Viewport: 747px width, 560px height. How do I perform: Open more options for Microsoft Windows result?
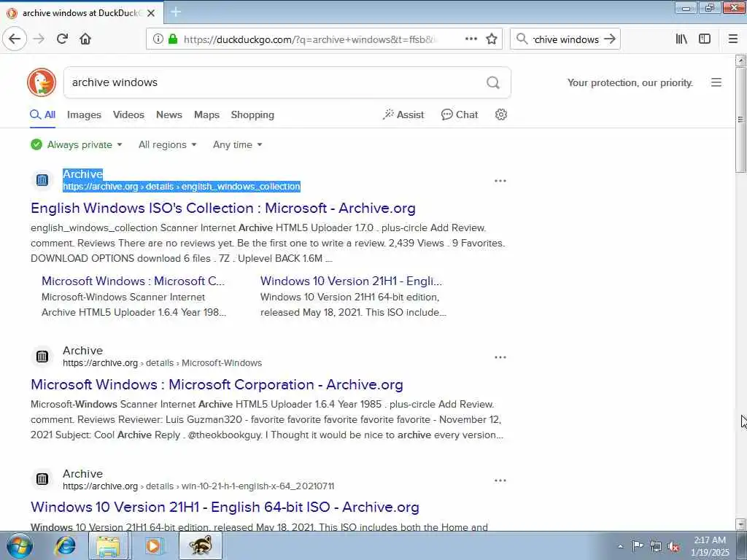point(500,357)
